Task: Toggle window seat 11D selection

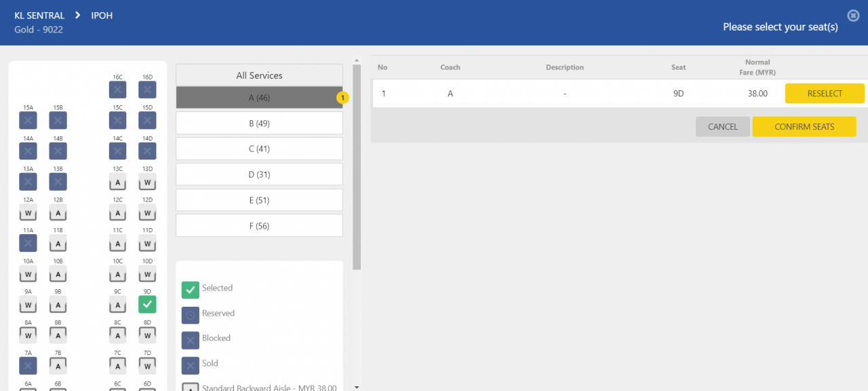Action: [147, 243]
